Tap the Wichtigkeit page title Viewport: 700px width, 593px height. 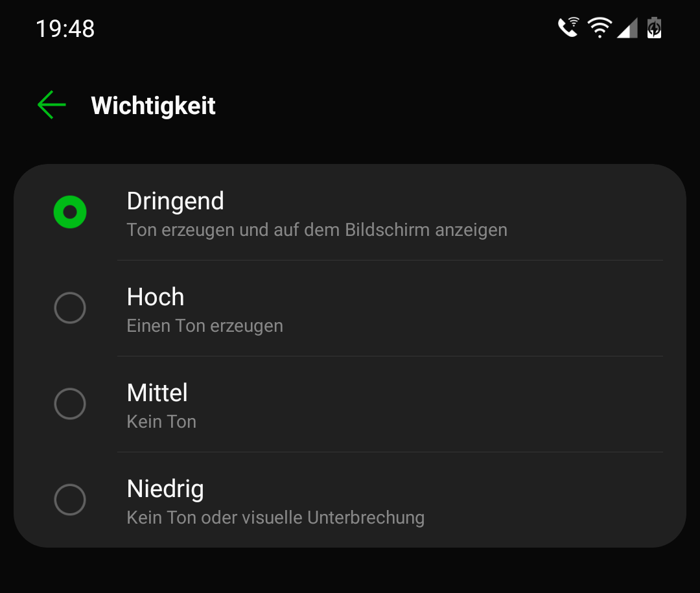tap(154, 106)
